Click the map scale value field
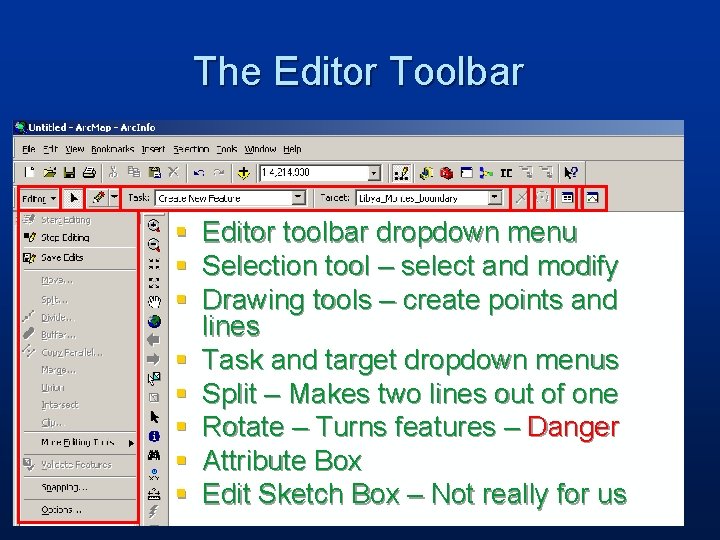Screen dimensions: 720x540 coord(314,173)
